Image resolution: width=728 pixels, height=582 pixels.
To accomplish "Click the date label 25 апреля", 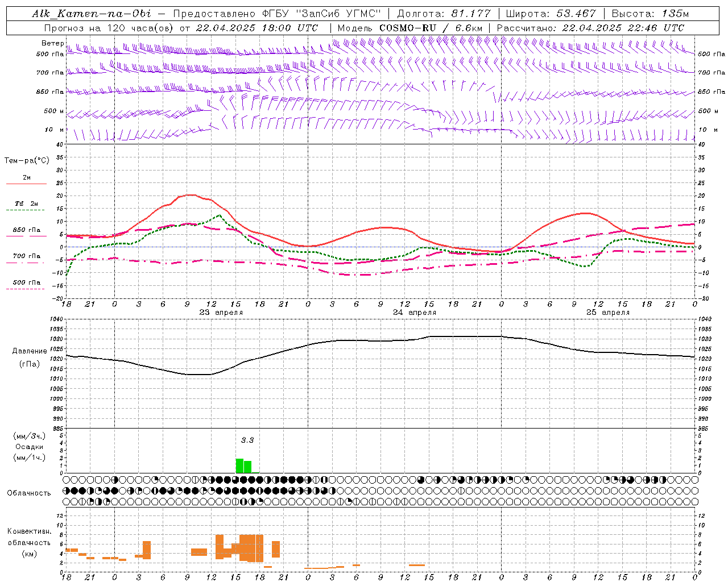I will coord(608,313).
